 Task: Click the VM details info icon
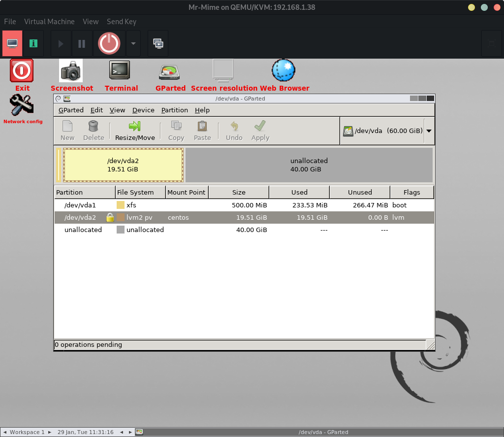pos(33,43)
